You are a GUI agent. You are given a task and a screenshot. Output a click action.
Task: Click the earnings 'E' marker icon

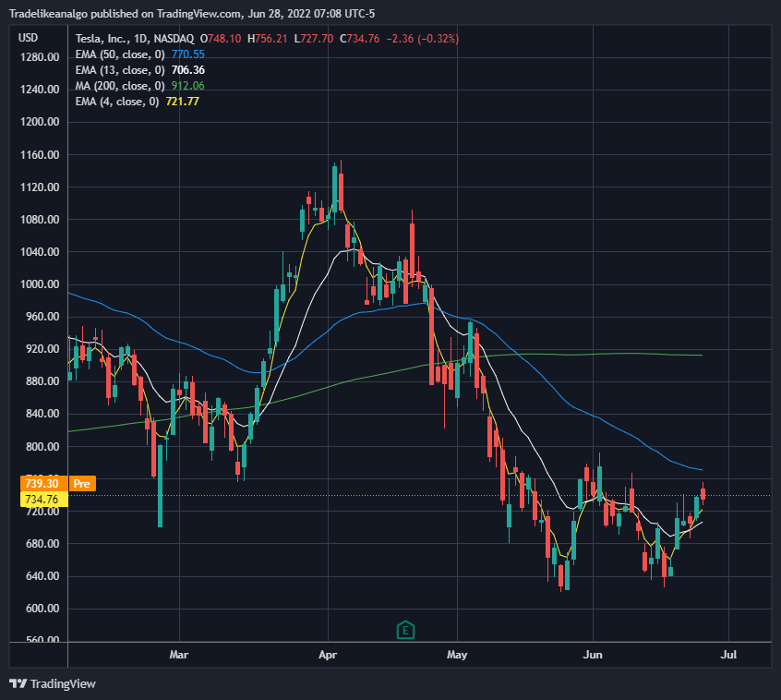(405, 630)
